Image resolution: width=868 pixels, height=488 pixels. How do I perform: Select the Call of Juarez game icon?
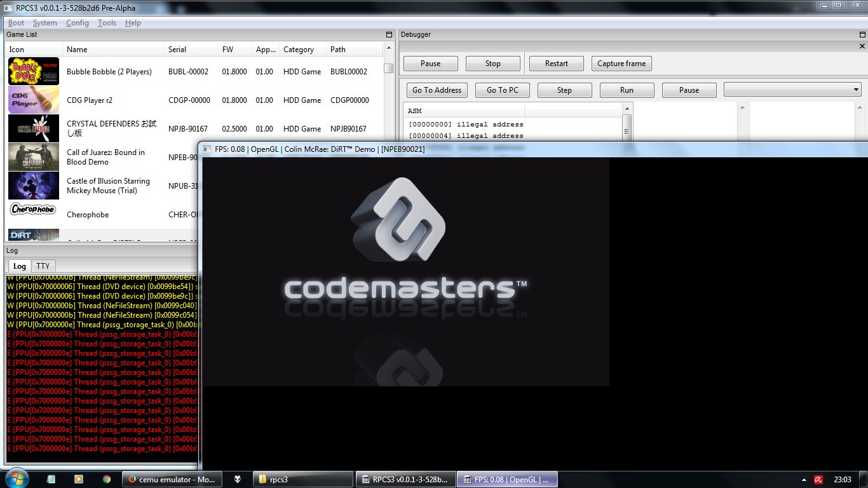tap(34, 157)
